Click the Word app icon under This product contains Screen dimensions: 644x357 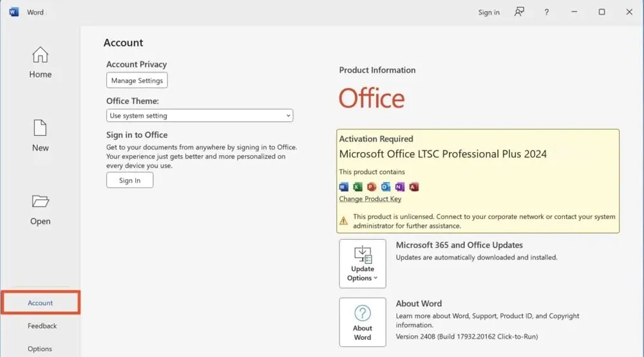coord(344,187)
